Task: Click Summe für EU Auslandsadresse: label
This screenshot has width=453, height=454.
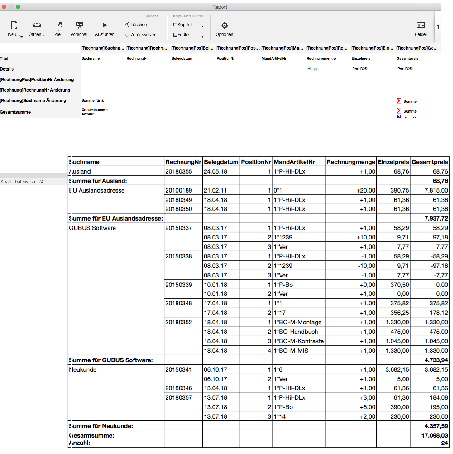Action: click(x=116, y=219)
